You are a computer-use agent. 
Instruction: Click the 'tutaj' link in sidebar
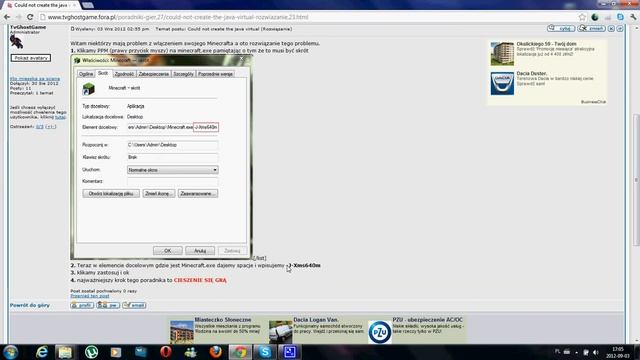pos(60,117)
